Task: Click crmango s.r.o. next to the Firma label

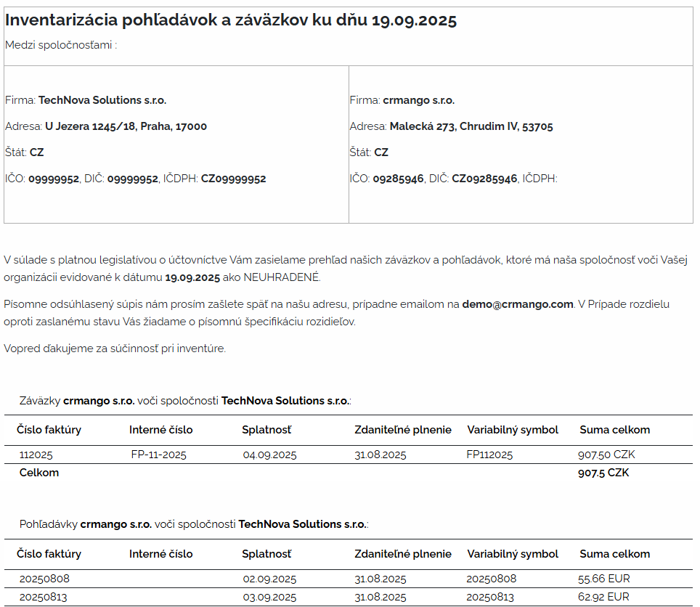Action: (x=418, y=100)
